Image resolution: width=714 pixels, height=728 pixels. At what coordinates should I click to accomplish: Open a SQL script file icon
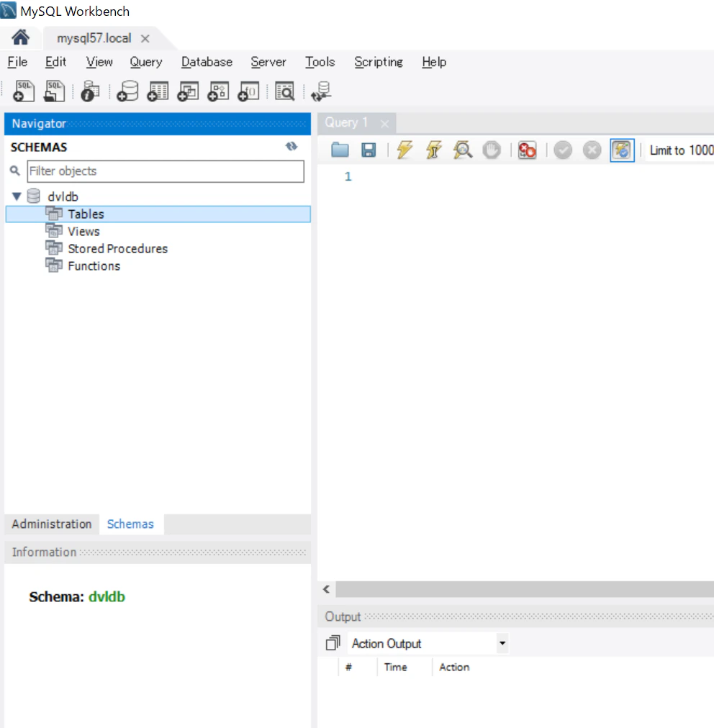54,91
